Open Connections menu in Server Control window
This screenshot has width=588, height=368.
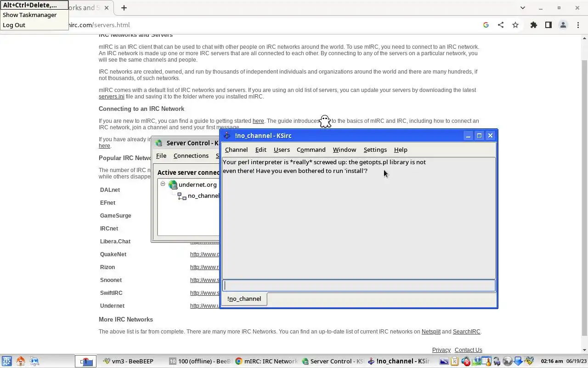191,156
